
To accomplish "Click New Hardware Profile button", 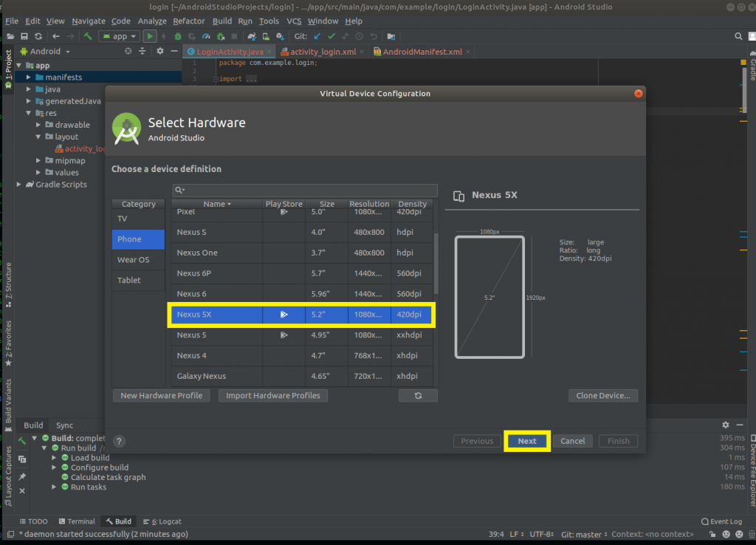I will (162, 396).
